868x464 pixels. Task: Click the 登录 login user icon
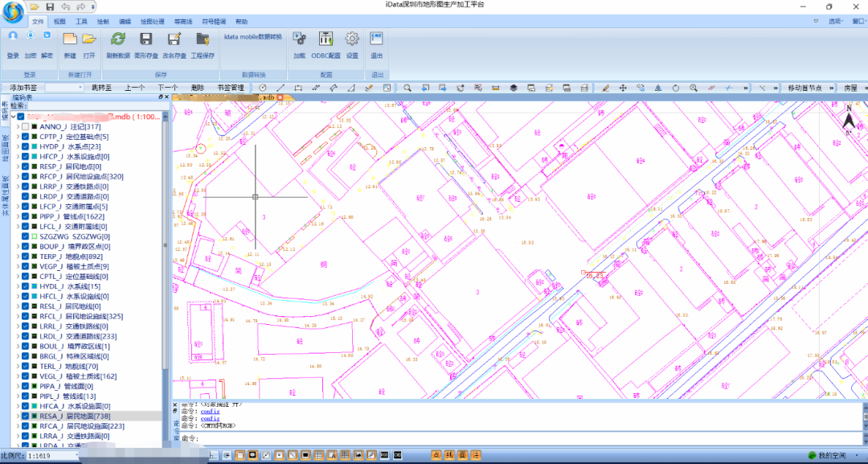(x=13, y=37)
